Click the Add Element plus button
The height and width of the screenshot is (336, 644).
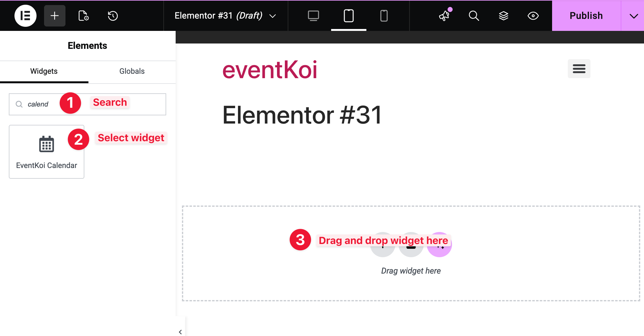[54, 16]
